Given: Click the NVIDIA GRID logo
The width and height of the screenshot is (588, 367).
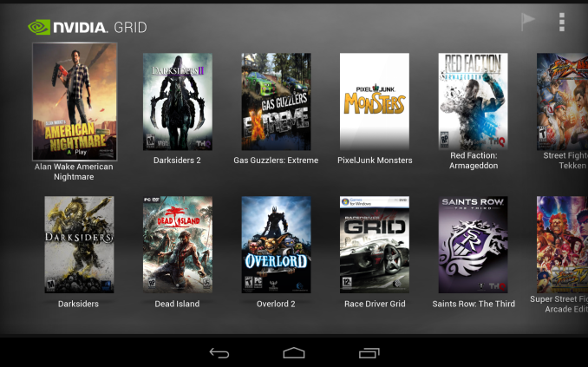Looking at the screenshot, I should 88,27.
